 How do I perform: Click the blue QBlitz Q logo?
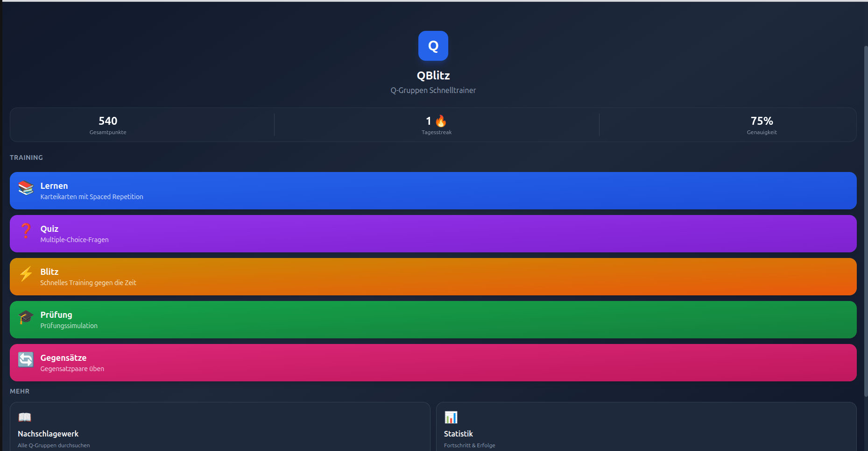[433, 46]
